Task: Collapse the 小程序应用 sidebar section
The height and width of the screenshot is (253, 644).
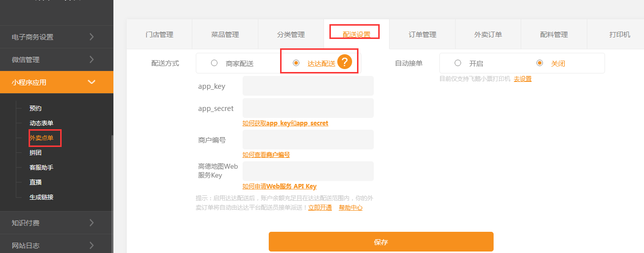Action: pos(56,82)
